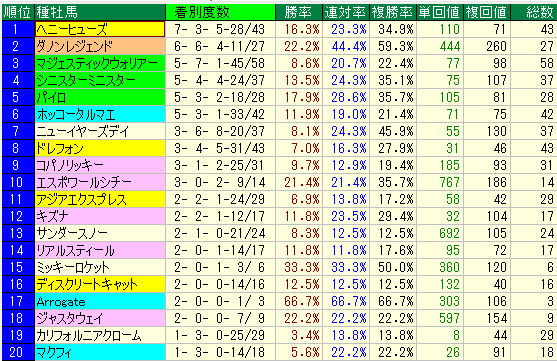Viewport: 557px width, 361px height.
Task: Select rank number 1 cell
Action: tap(18, 29)
